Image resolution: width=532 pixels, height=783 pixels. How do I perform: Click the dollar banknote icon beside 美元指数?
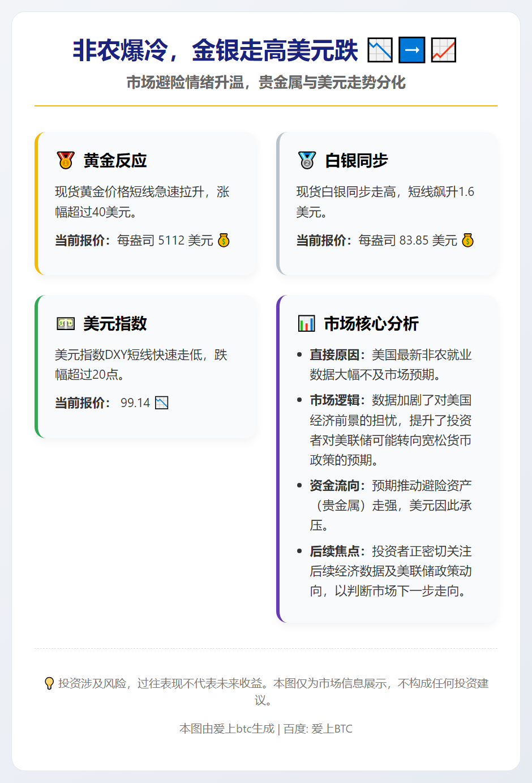click(x=66, y=323)
